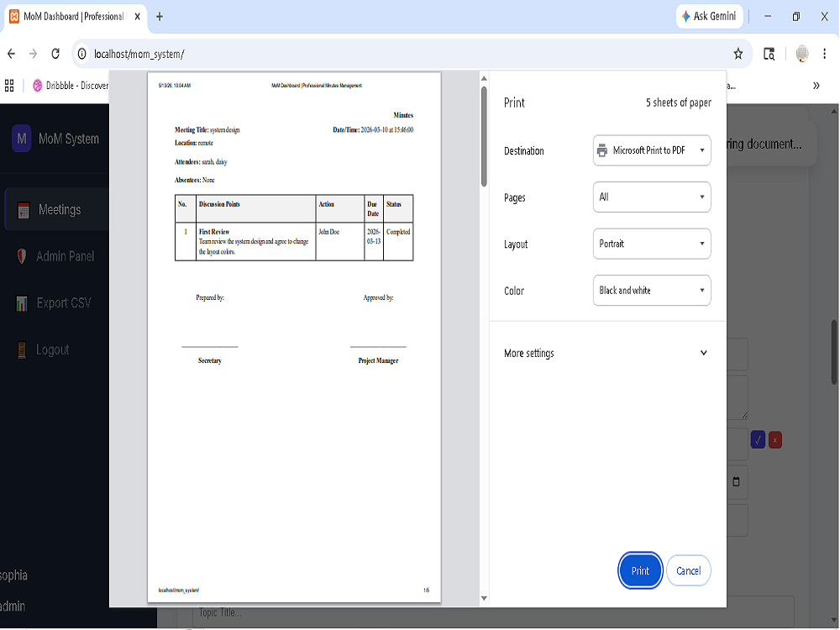Close the MoM Dashboard tab

pyautogui.click(x=137, y=17)
